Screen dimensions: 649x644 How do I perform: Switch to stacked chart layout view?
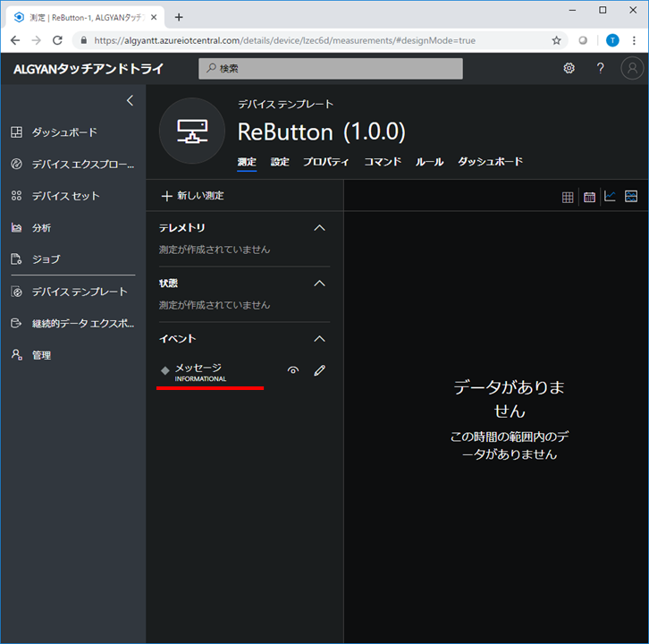click(x=631, y=196)
